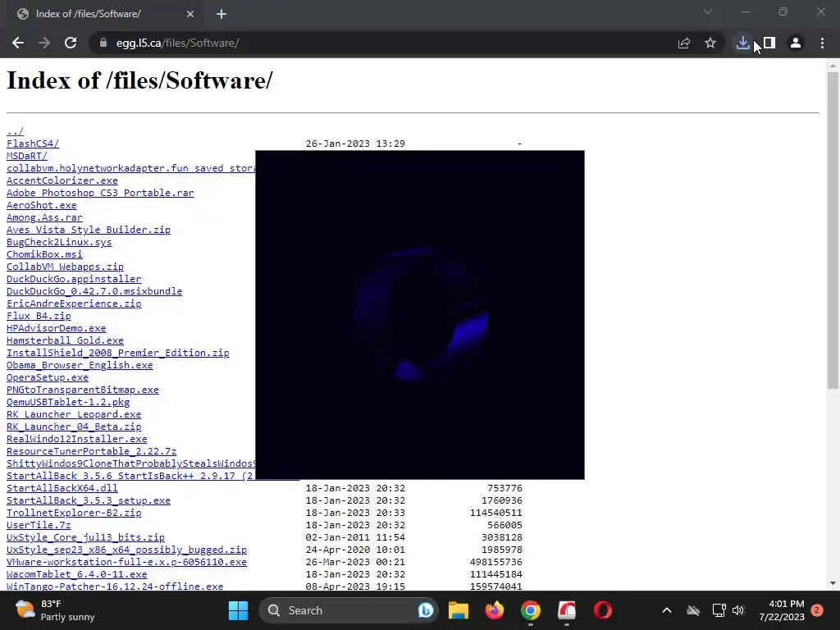Screen dimensions: 840x630
Task: Download ChomikBox.msi
Action: click(44, 254)
